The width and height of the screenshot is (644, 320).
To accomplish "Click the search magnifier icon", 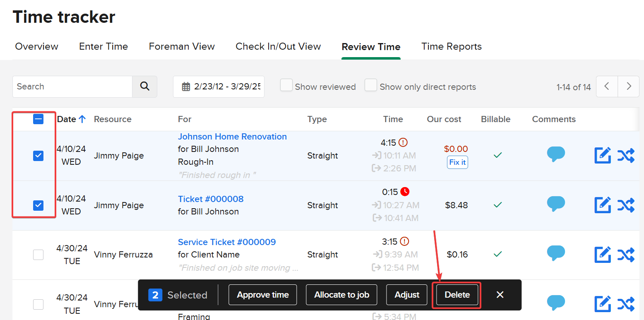I will click(144, 87).
